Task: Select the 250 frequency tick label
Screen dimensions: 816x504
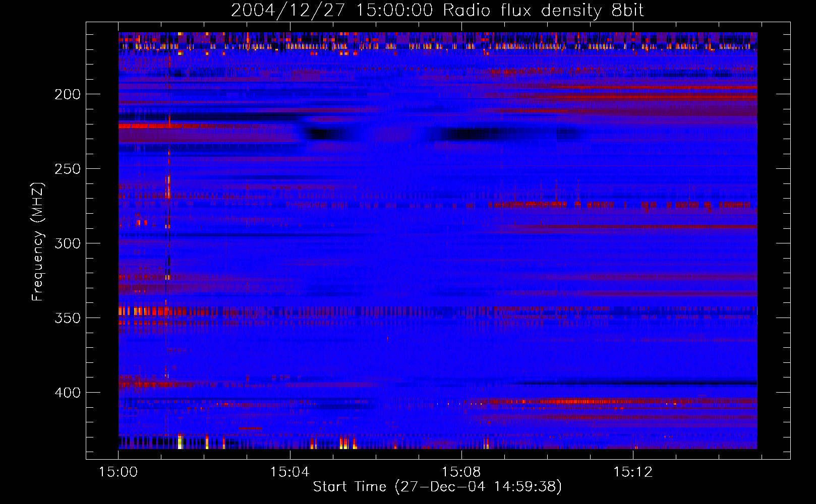Action: [68, 169]
